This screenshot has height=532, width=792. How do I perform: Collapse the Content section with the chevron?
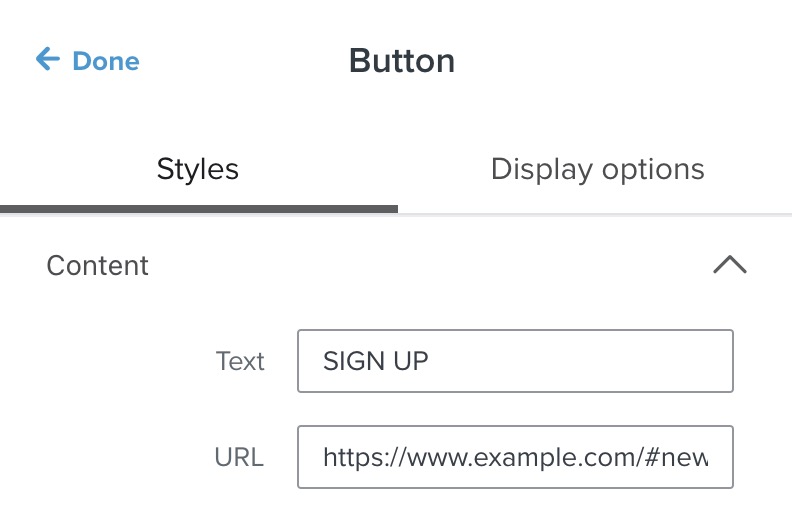point(730,265)
